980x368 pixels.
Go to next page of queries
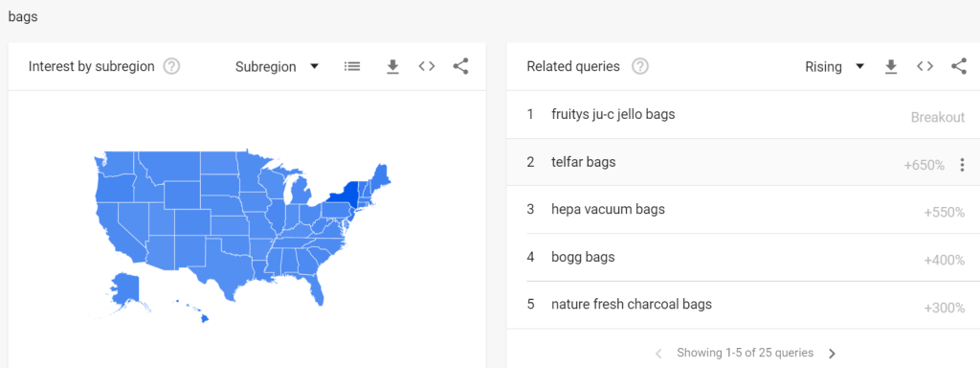832,354
